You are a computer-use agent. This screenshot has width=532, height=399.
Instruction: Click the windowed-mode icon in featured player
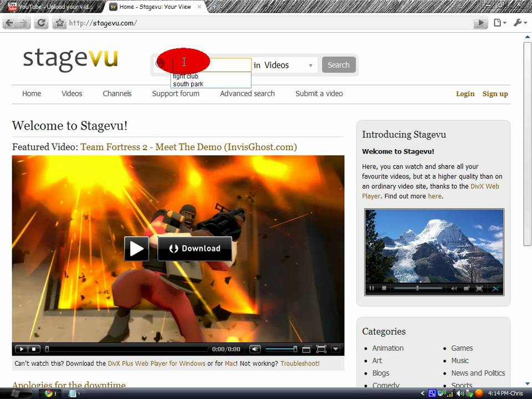click(x=306, y=349)
